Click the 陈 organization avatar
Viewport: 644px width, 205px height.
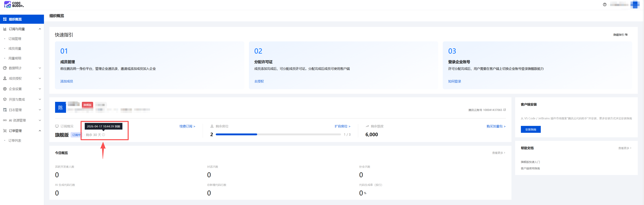pos(60,108)
